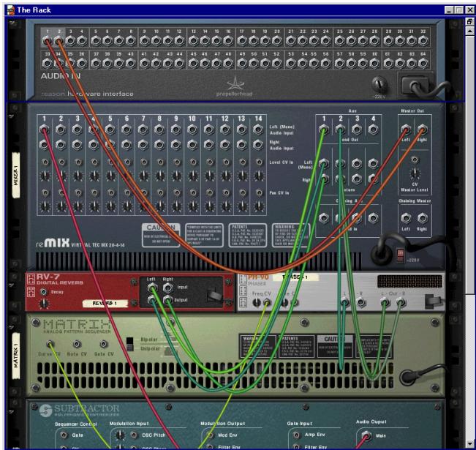
Task: Adjust the RV-7 Decay CV trim knob
Action: pyautogui.click(x=44, y=303)
